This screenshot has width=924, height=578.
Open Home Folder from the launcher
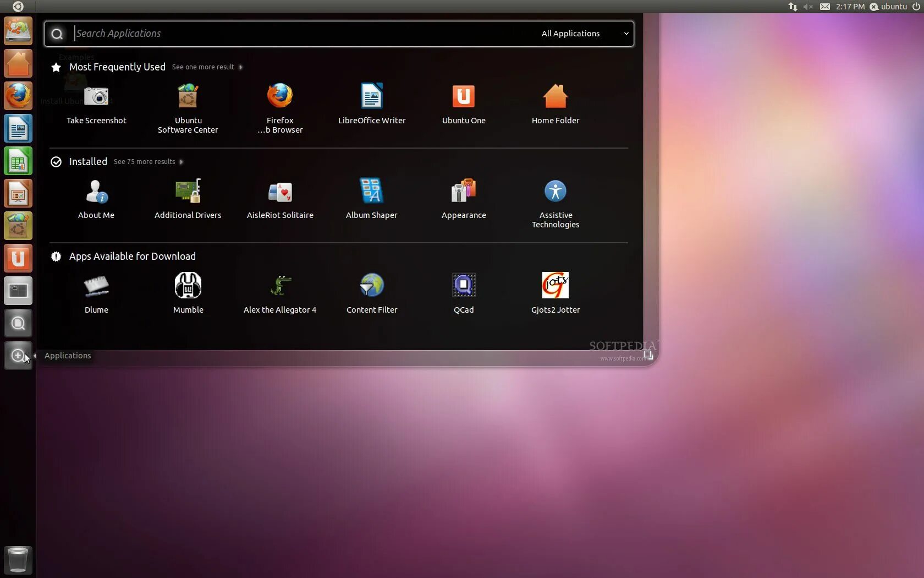click(18, 63)
